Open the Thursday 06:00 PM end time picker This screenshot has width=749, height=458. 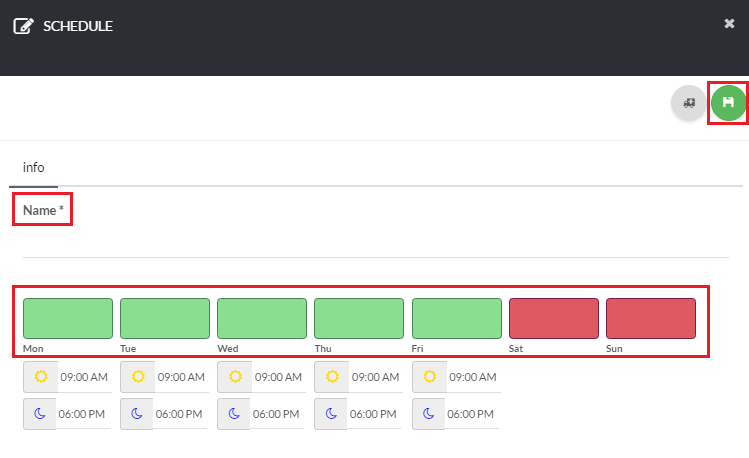375,414
